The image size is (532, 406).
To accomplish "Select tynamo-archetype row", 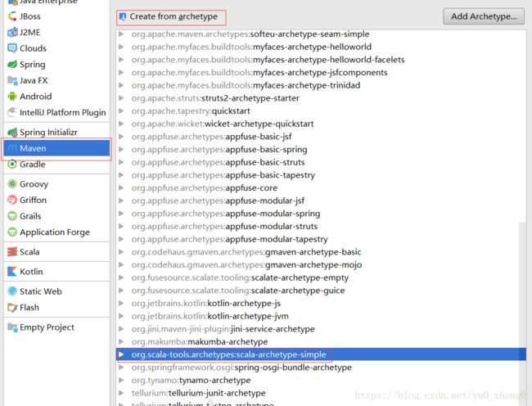I will (321, 381).
